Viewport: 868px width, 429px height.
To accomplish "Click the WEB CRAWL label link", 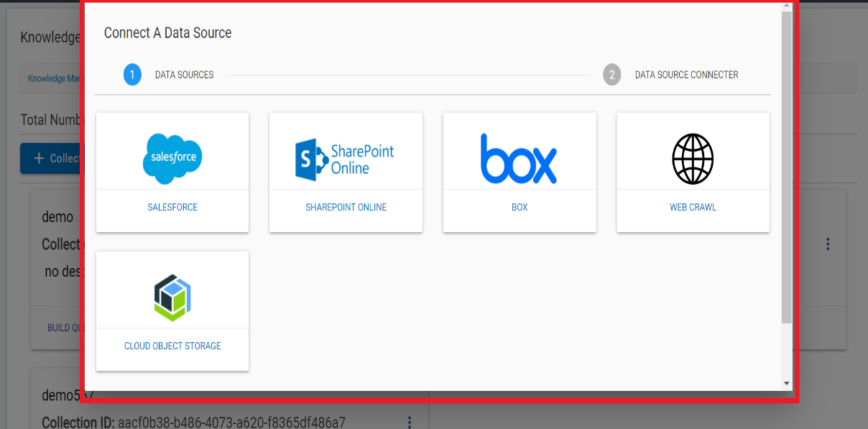I will coord(693,207).
